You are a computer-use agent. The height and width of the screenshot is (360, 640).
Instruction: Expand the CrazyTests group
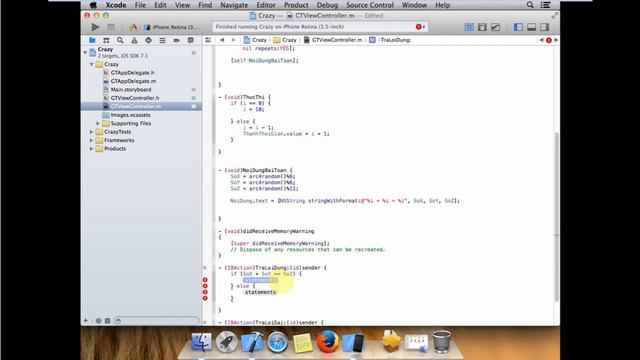[x=91, y=132]
